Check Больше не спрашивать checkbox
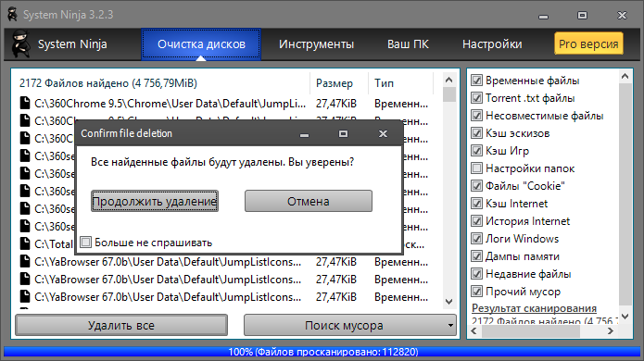 pos(85,242)
